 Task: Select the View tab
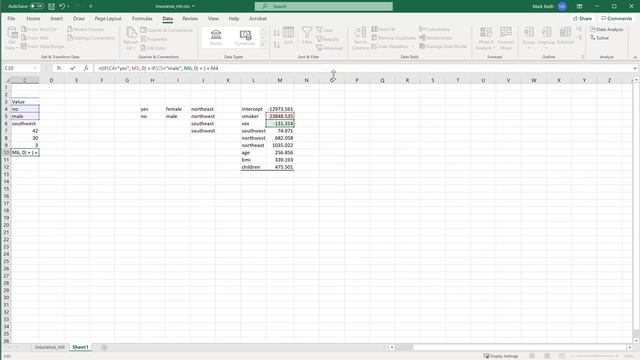(213, 19)
